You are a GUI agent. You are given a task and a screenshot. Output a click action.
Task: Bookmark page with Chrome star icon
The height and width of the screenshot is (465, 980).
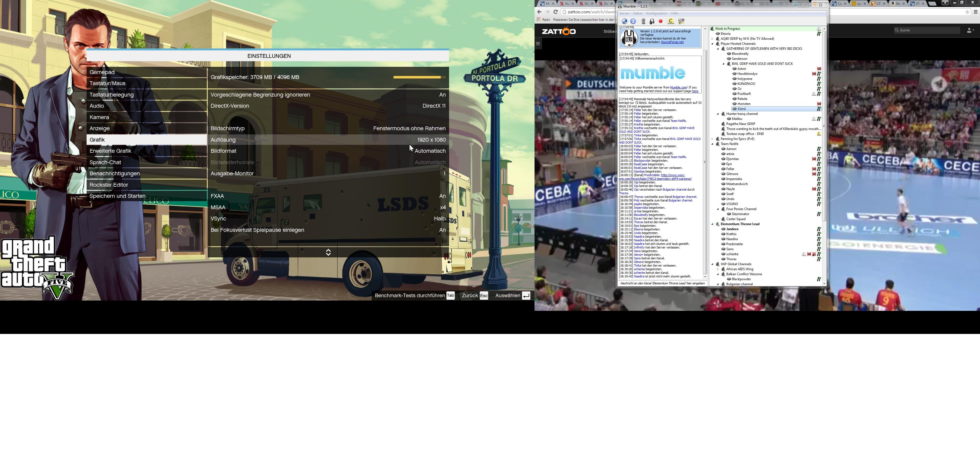click(x=967, y=12)
